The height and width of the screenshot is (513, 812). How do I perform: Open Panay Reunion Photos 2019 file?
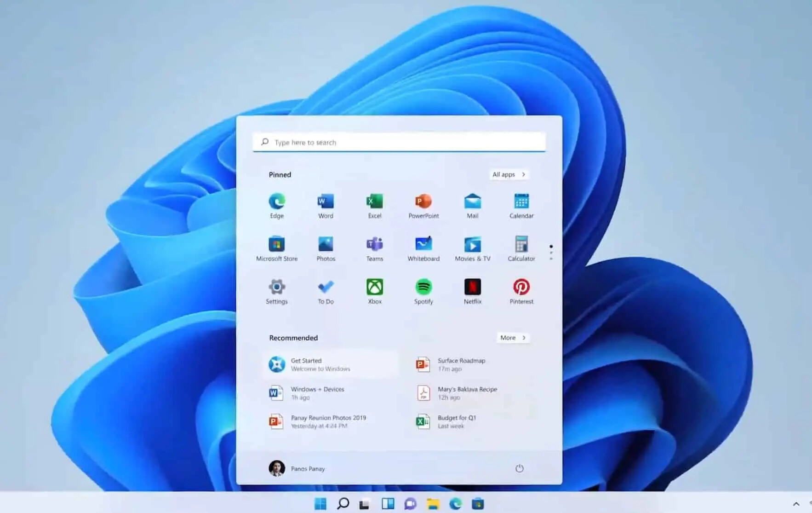[x=330, y=421]
